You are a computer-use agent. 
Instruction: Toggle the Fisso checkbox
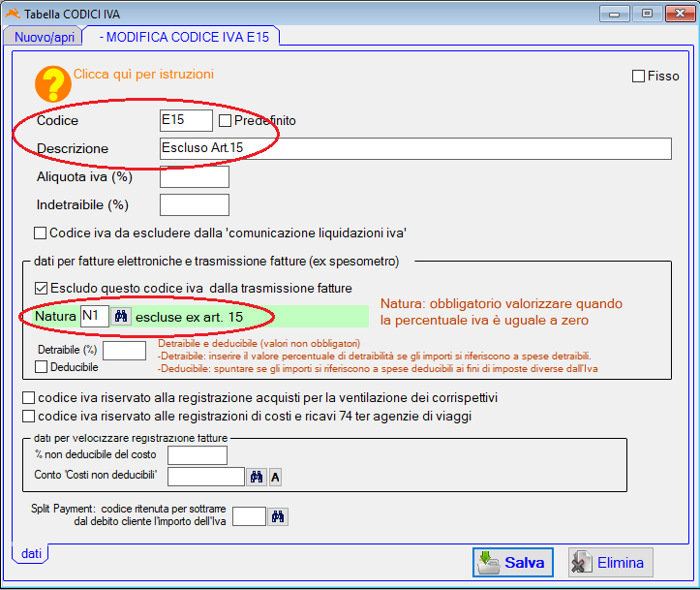tap(638, 77)
